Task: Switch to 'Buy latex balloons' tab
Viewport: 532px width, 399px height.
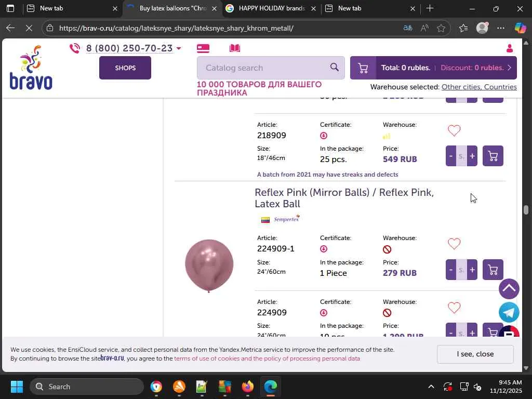Action: coord(172,8)
